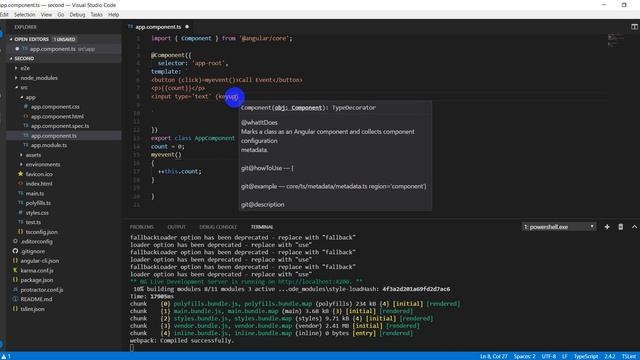Screen dimensions: 640x360
Task: Collapse the SECOND project folder section
Action: [24, 58]
